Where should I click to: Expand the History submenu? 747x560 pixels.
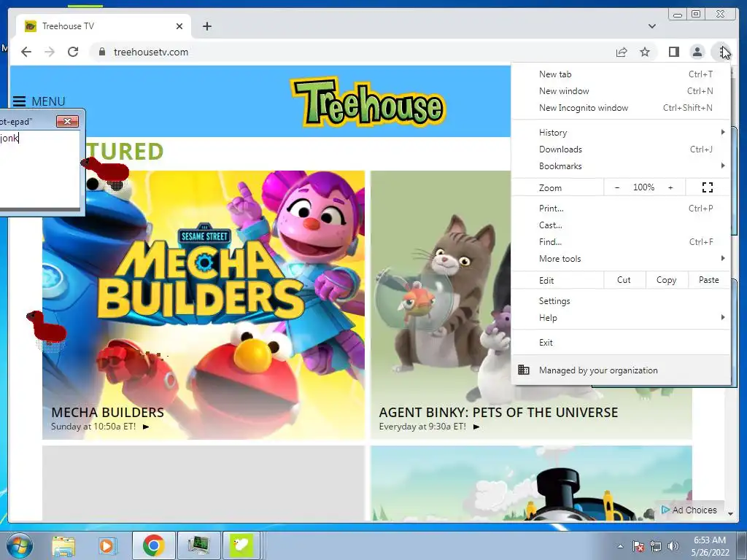point(620,133)
